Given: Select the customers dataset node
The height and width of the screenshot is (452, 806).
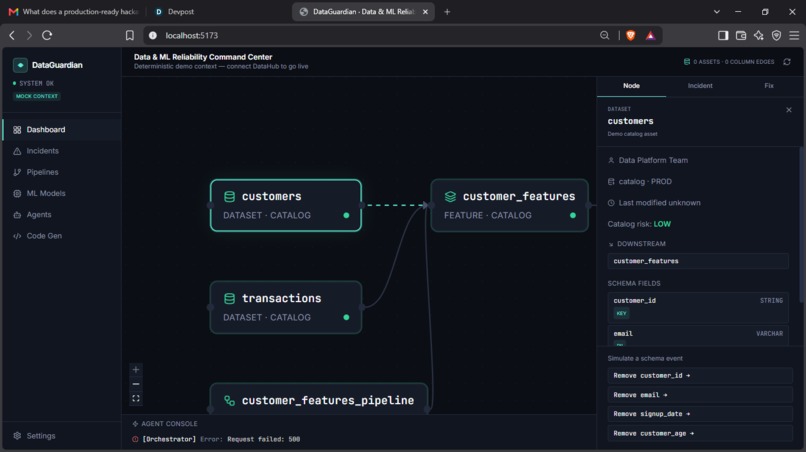Looking at the screenshot, I should pyautogui.click(x=286, y=205).
